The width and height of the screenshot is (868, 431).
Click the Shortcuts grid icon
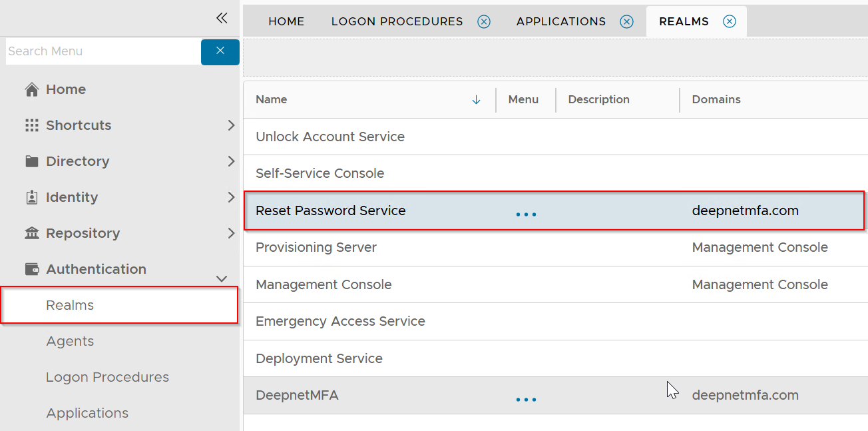(31, 125)
